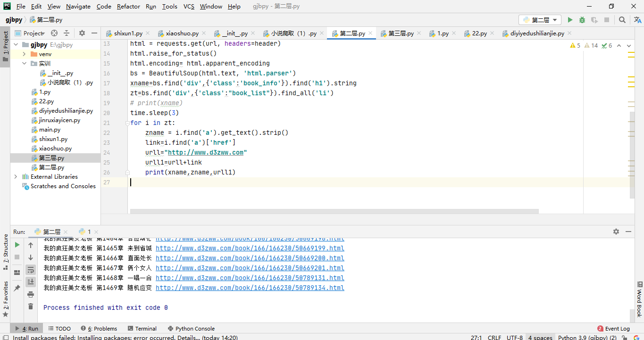This screenshot has width=644, height=340.
Task: Click the editor vertical scrollbar thumb
Action: point(632,156)
